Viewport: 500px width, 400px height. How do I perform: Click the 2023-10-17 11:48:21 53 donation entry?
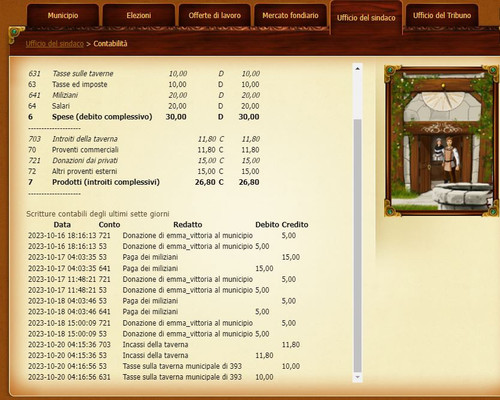pos(149,290)
